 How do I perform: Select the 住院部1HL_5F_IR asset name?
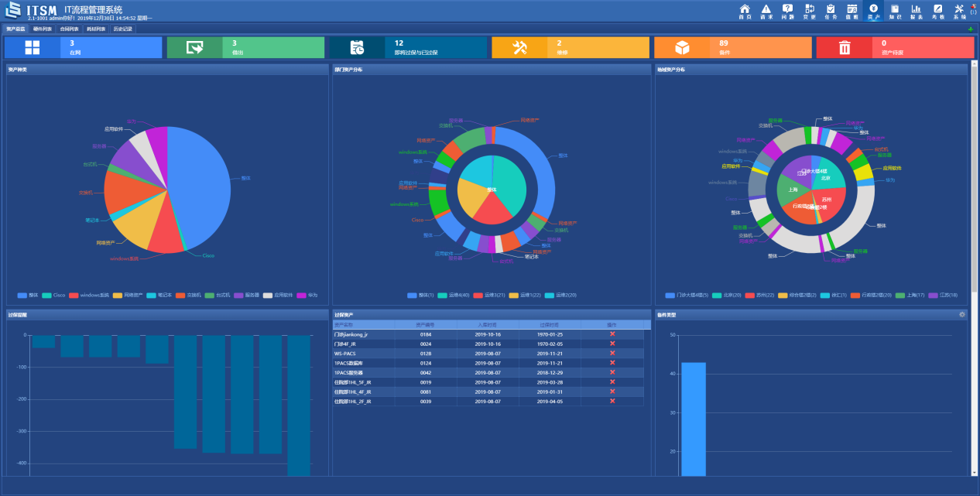(x=352, y=382)
